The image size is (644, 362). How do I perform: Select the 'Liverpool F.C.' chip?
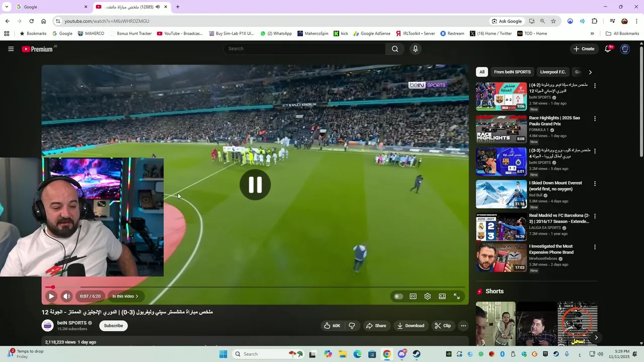point(553,72)
